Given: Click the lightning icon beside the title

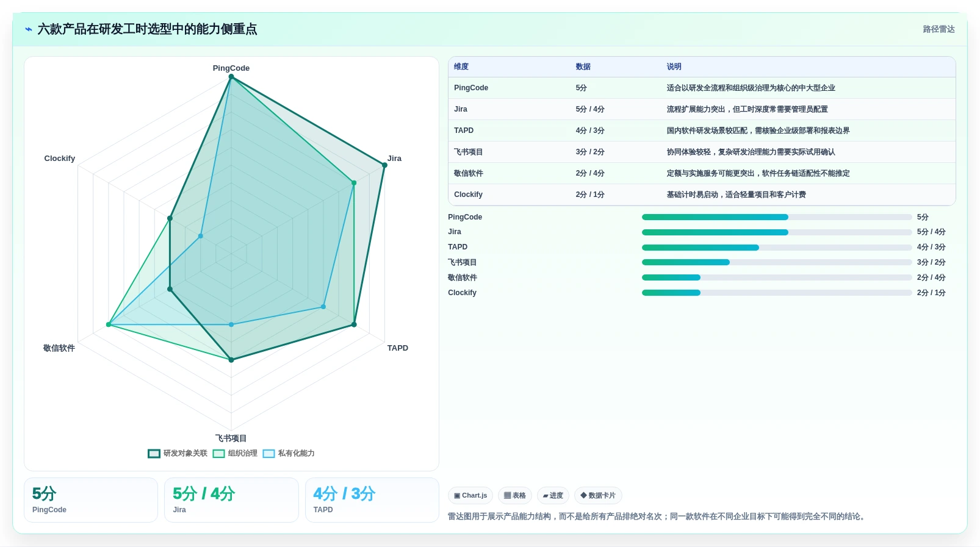Looking at the screenshot, I should click(28, 29).
